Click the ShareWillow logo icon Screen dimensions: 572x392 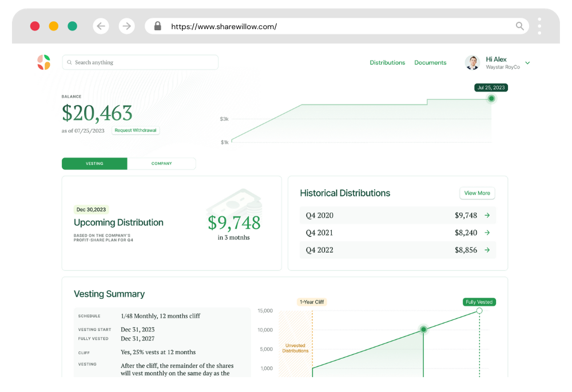click(45, 62)
